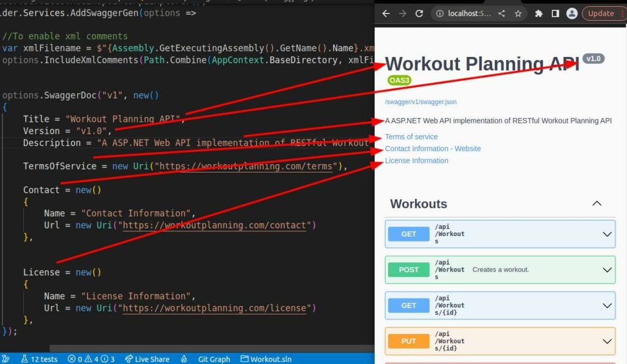
Task: Click the Workout.sln status bar item
Action: 266,359
